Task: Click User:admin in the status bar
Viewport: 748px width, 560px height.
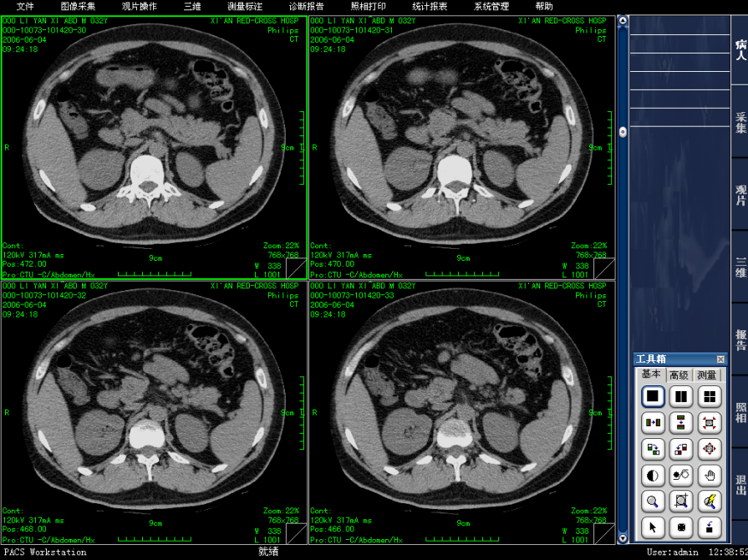Action: [672, 552]
